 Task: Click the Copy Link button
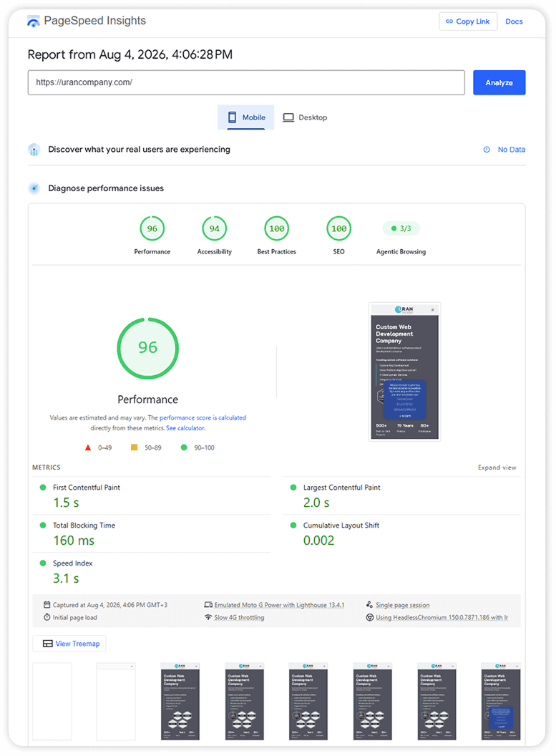click(468, 21)
